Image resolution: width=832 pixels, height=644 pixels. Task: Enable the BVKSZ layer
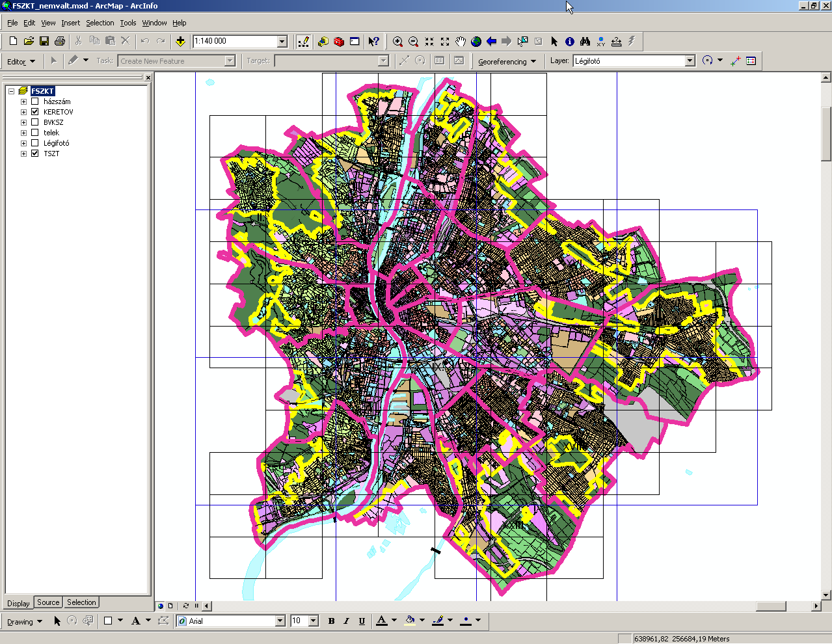[35, 122]
